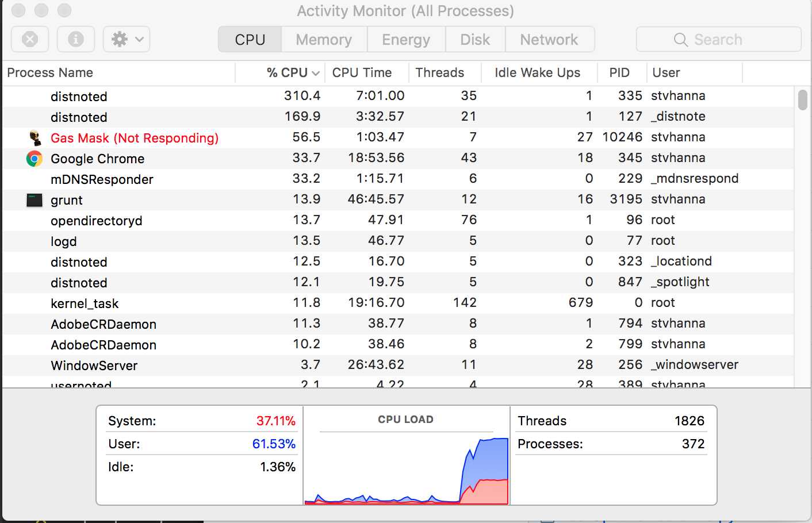812x523 pixels.
Task: Click the magnifier icon in Search field
Action: coord(680,40)
